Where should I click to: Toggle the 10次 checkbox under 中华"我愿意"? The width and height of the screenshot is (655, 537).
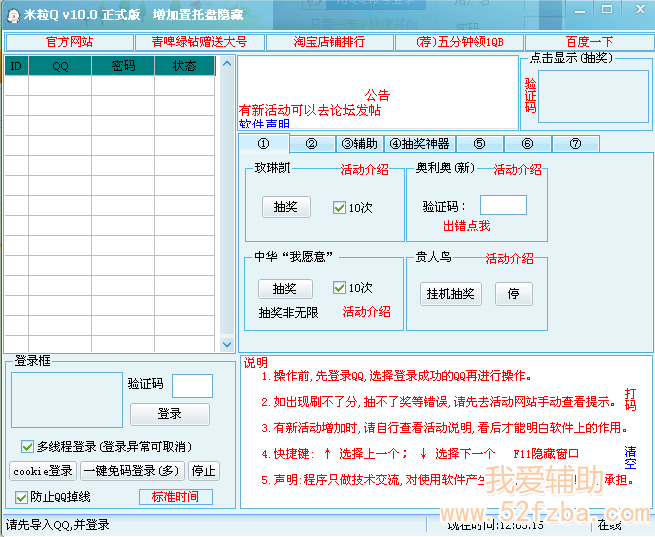pos(340,288)
